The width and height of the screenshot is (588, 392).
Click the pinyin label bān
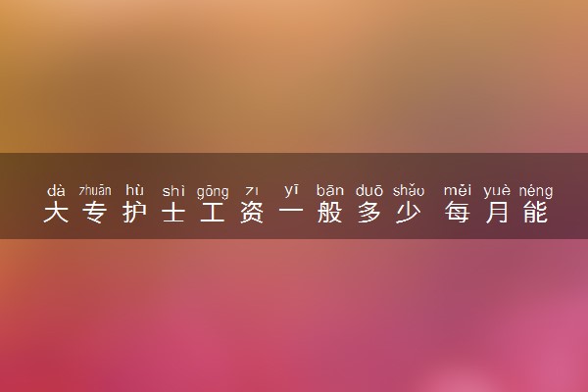[x=330, y=190]
